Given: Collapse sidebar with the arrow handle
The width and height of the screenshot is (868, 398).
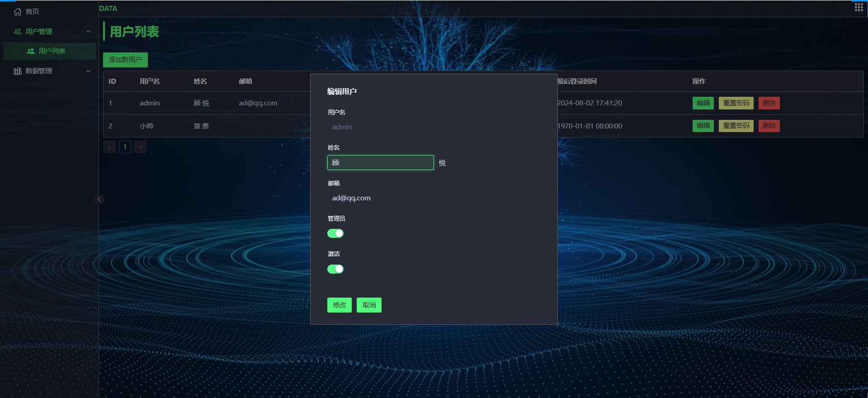Looking at the screenshot, I should [x=99, y=199].
